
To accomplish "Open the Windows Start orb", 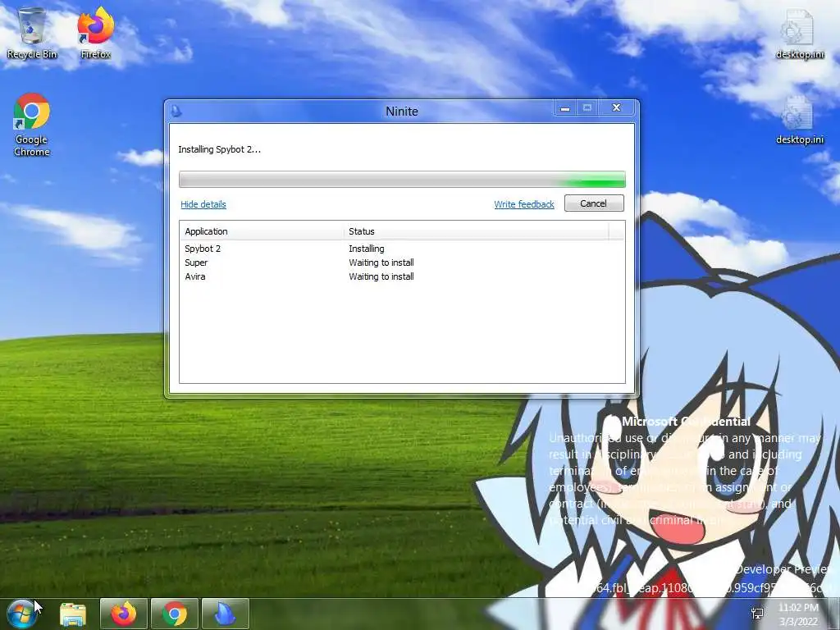I will 22,614.
